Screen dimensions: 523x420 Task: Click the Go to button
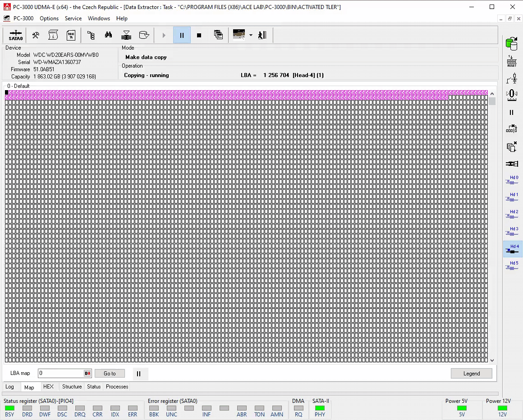pos(110,374)
